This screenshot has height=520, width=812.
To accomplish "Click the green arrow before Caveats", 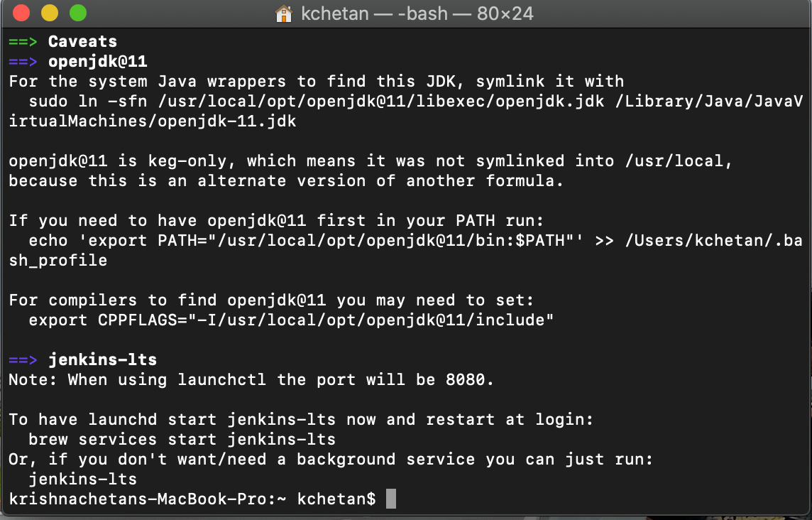I will 23,41.
